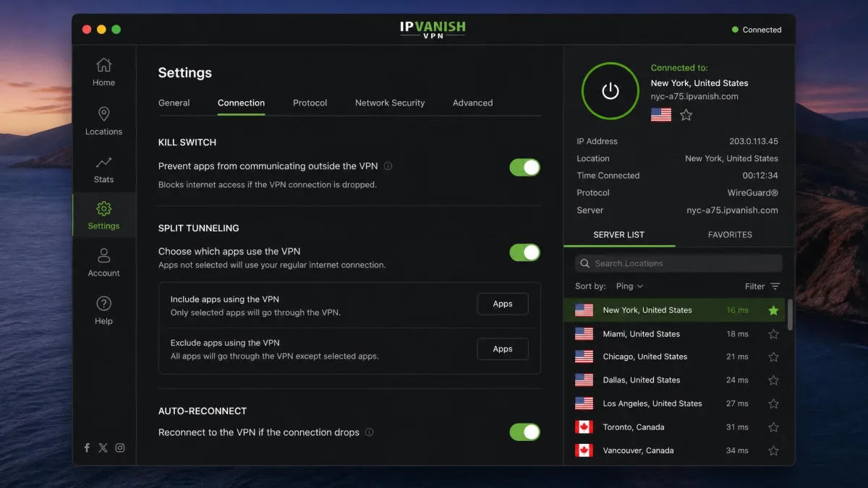Click the Settings page heading
The height and width of the screenshot is (488, 868).
click(x=185, y=73)
